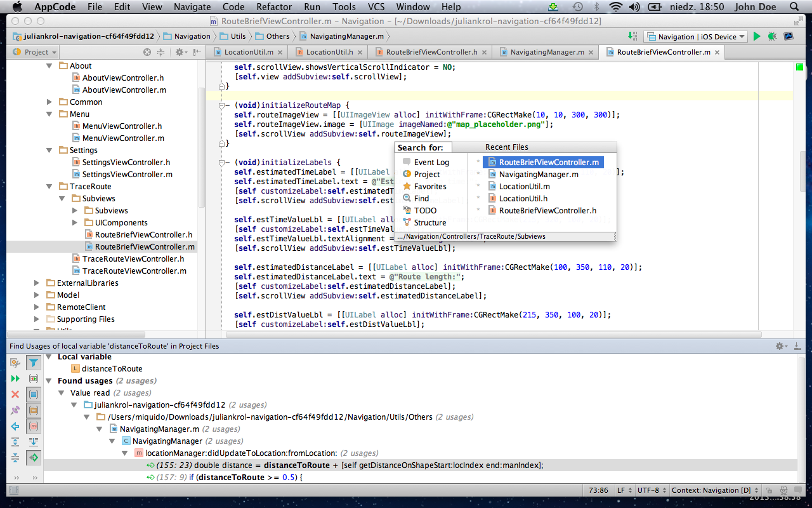Rerun the Find Usages search
The width and height of the screenshot is (812, 508).
(15, 378)
